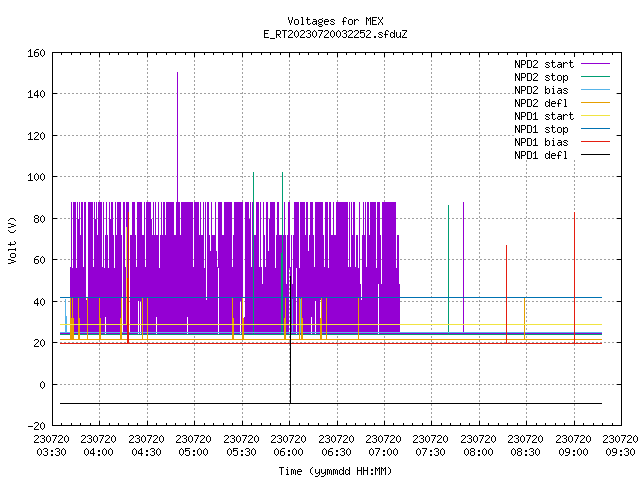Click the 80 y-axis tick label
This screenshot has height=480, width=640.
tap(39, 219)
